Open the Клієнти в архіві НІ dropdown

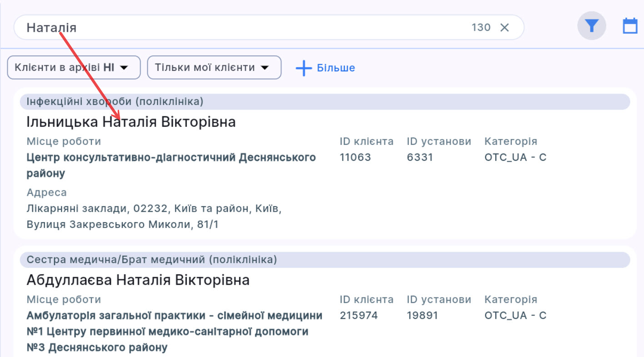73,67
